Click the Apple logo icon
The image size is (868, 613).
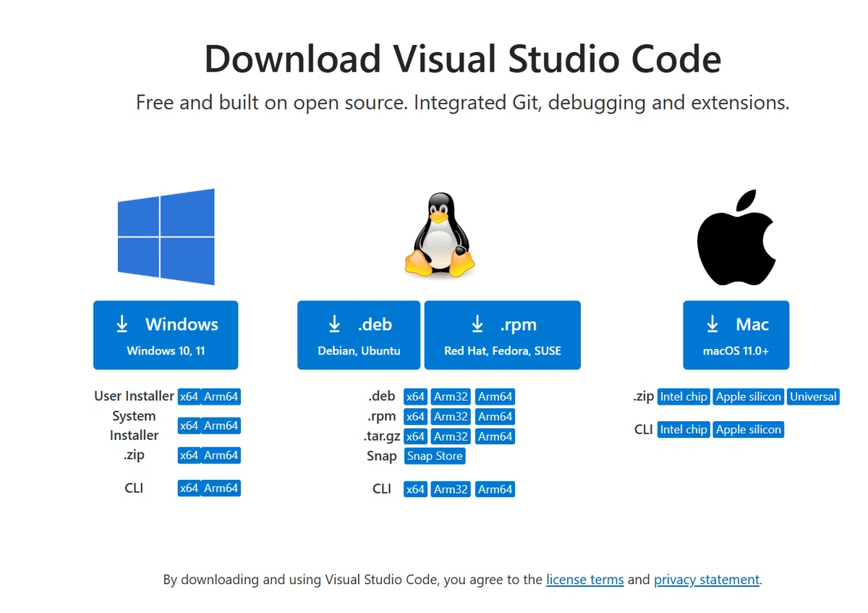click(736, 237)
